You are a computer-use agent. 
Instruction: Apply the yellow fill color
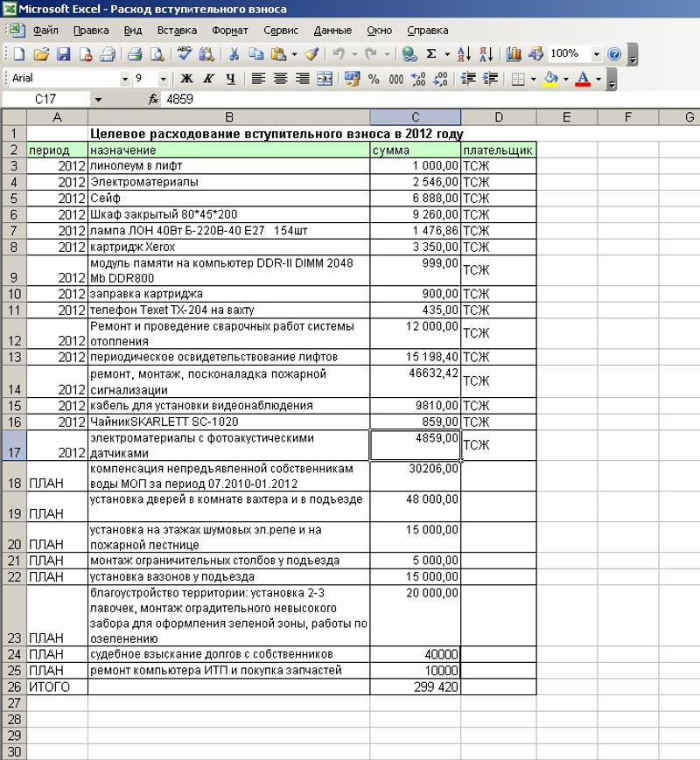click(550, 79)
